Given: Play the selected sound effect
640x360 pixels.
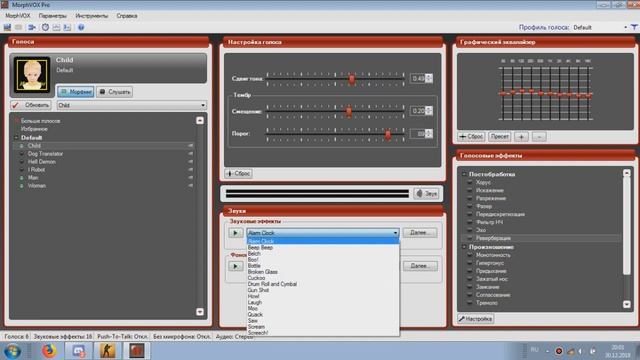Looking at the screenshot, I should [x=235, y=233].
